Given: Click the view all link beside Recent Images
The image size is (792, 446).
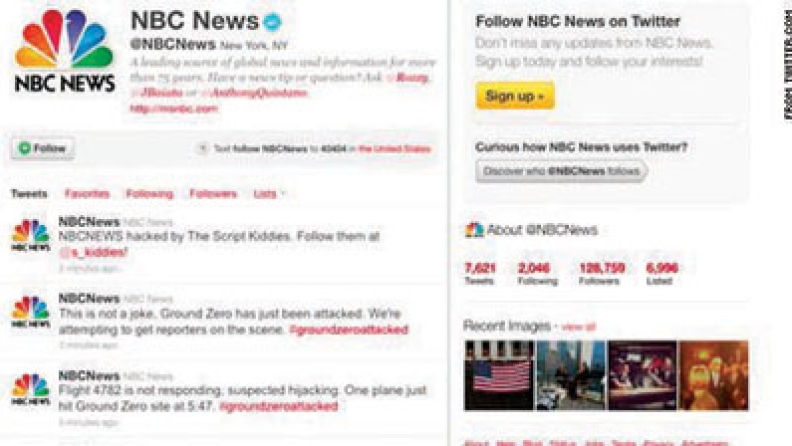Looking at the screenshot, I should click(x=578, y=327).
